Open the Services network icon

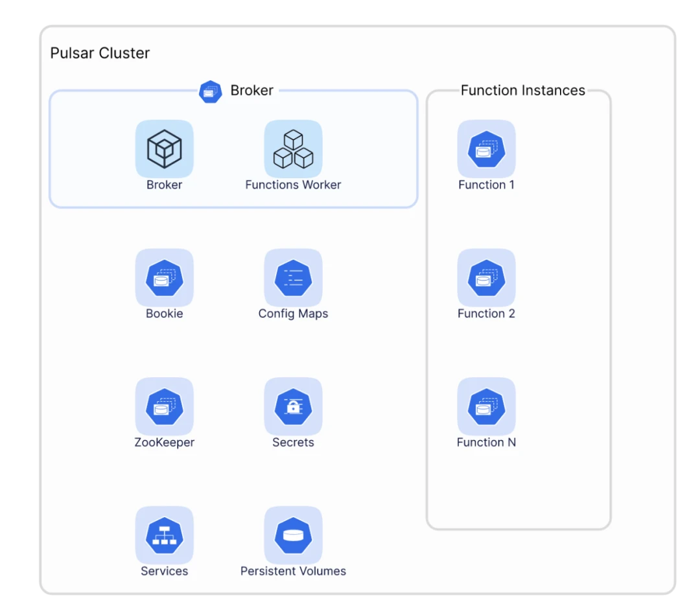[x=164, y=535]
